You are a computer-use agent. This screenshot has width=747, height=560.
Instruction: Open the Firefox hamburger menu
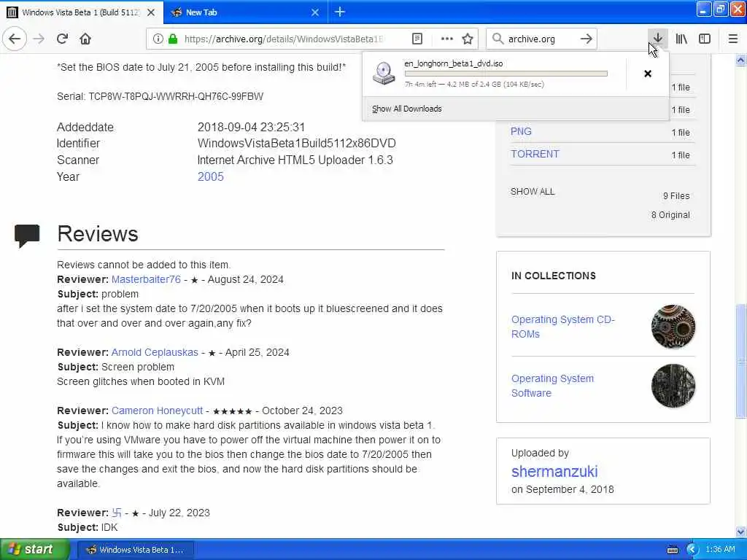pos(733,39)
